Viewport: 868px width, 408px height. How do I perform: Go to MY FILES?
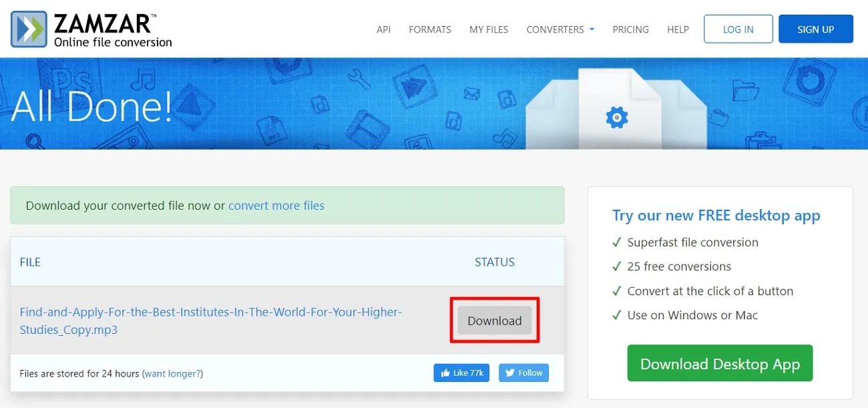click(489, 29)
